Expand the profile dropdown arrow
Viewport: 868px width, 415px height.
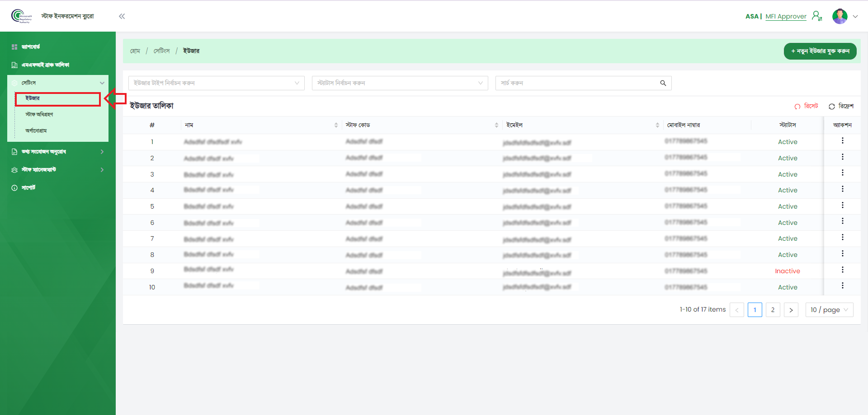pos(855,16)
